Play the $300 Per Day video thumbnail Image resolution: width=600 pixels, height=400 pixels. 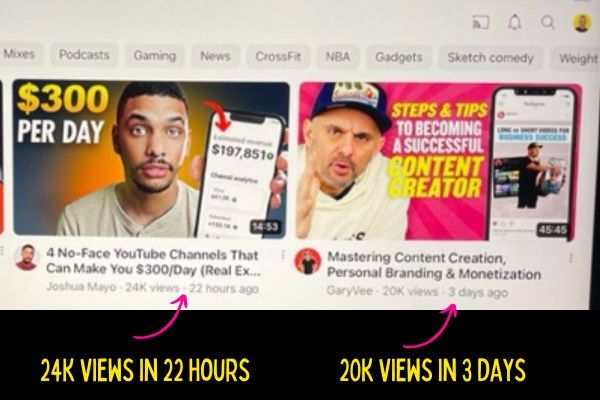(x=151, y=158)
